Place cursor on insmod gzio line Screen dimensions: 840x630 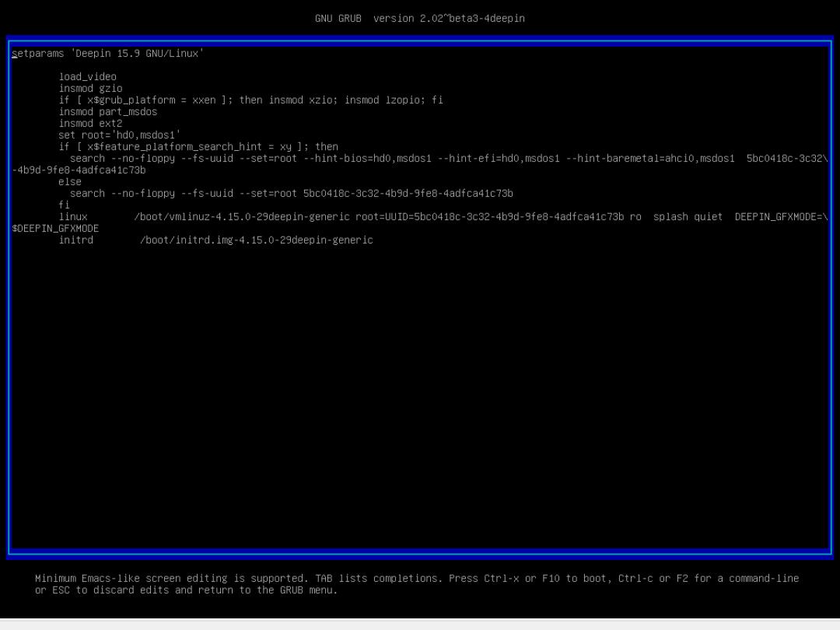[x=90, y=89]
